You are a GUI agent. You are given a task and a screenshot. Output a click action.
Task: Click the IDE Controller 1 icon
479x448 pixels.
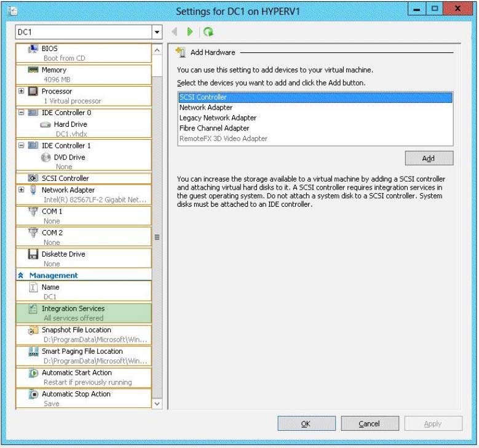click(x=33, y=146)
